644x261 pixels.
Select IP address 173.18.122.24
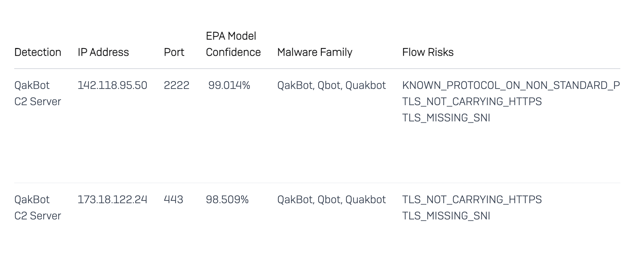[x=112, y=199]
